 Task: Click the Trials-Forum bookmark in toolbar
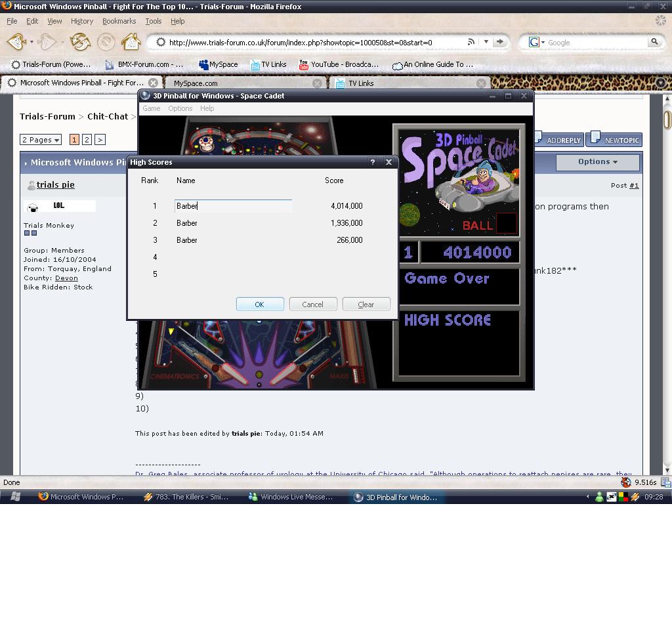(x=51, y=64)
